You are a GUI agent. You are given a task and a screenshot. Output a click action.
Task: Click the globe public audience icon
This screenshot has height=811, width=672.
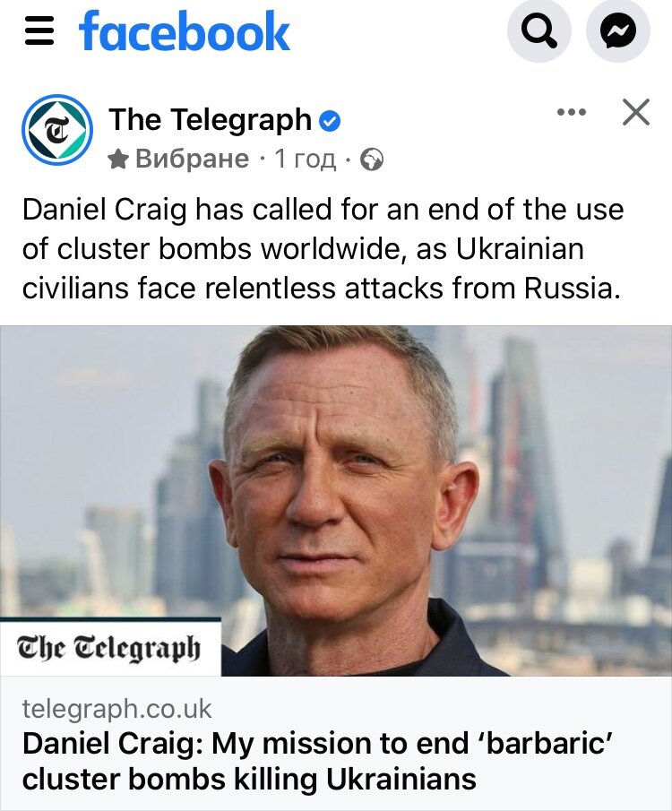372,160
